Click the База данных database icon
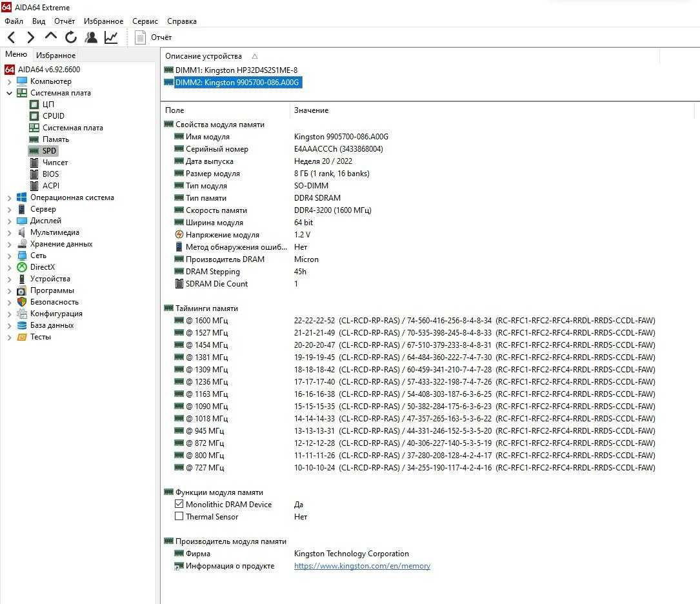Viewport: 700px width, 604px height. pyautogui.click(x=22, y=325)
